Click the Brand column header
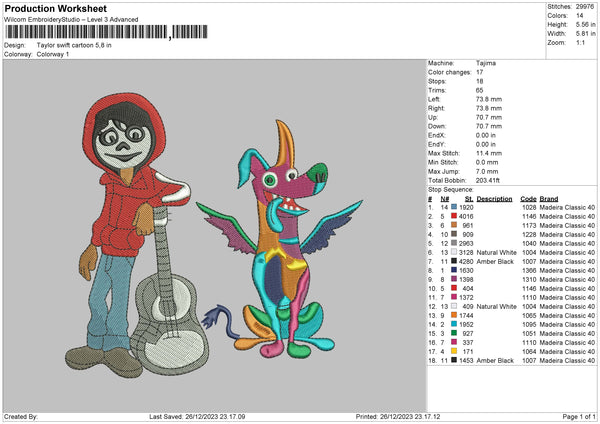The width and height of the screenshot is (600, 424). click(x=549, y=199)
